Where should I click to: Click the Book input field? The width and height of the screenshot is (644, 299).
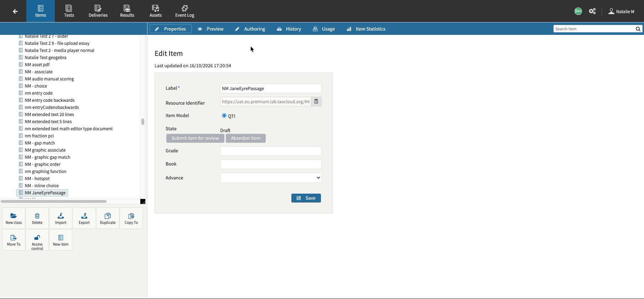(271, 164)
